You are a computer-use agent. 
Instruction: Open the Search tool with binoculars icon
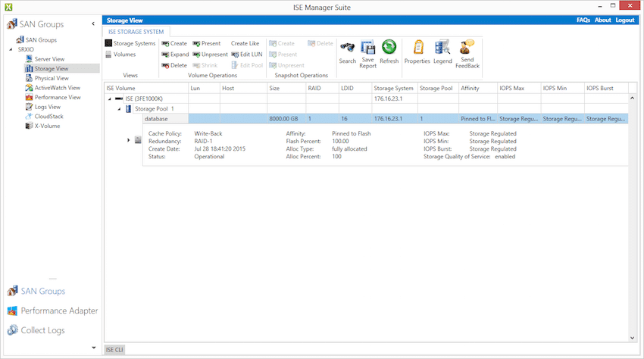point(348,52)
